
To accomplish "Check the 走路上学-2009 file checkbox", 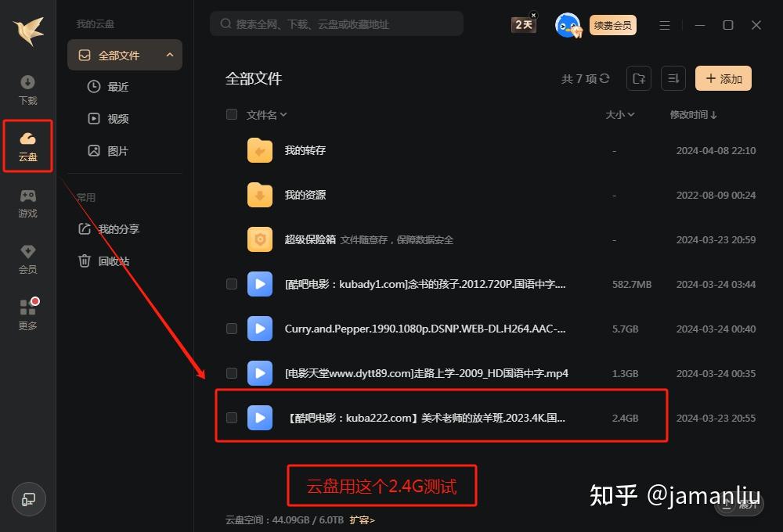I will click(x=232, y=373).
